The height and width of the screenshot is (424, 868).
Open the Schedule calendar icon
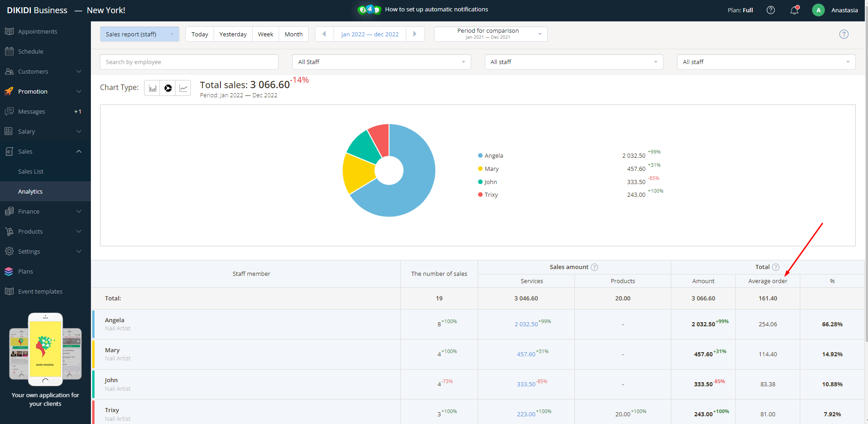[x=9, y=51]
